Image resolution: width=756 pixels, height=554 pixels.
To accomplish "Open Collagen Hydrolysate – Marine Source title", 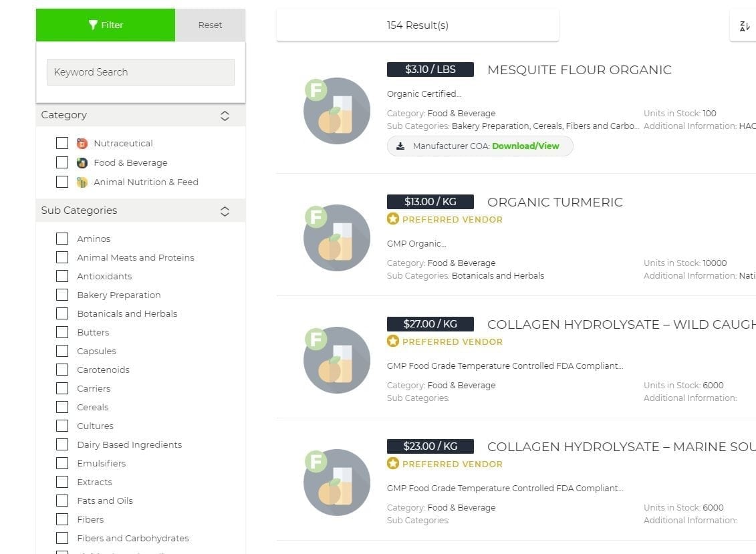I will tap(622, 447).
